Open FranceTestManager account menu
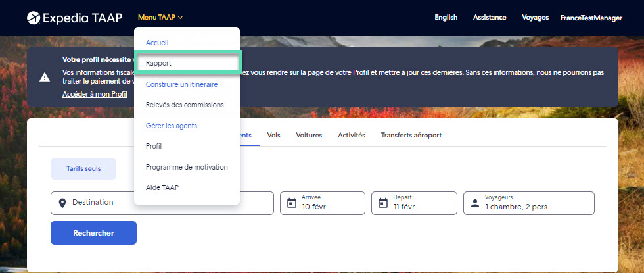This screenshot has height=273, width=644. 591,18
